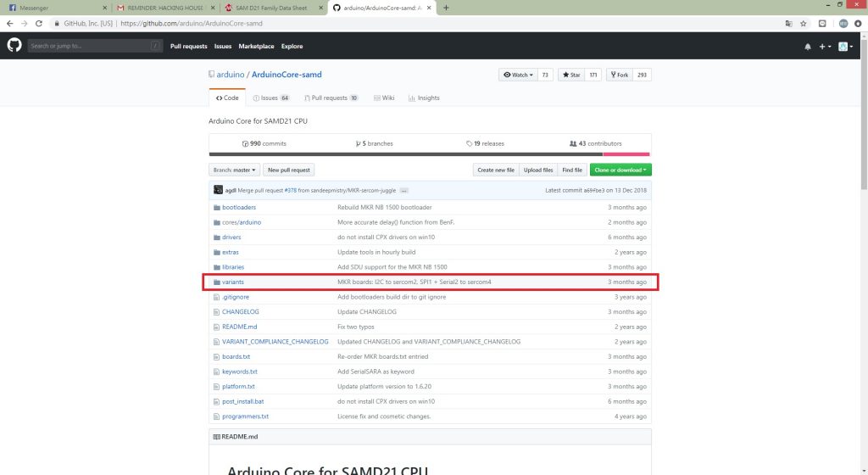Go back with browser back arrow
The height and width of the screenshot is (475, 868).
(x=9, y=23)
